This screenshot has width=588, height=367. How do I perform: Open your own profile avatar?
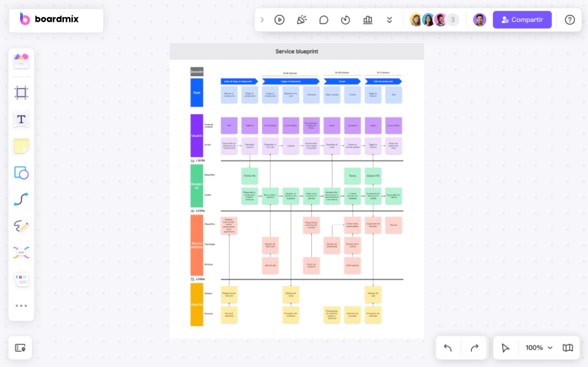click(479, 20)
